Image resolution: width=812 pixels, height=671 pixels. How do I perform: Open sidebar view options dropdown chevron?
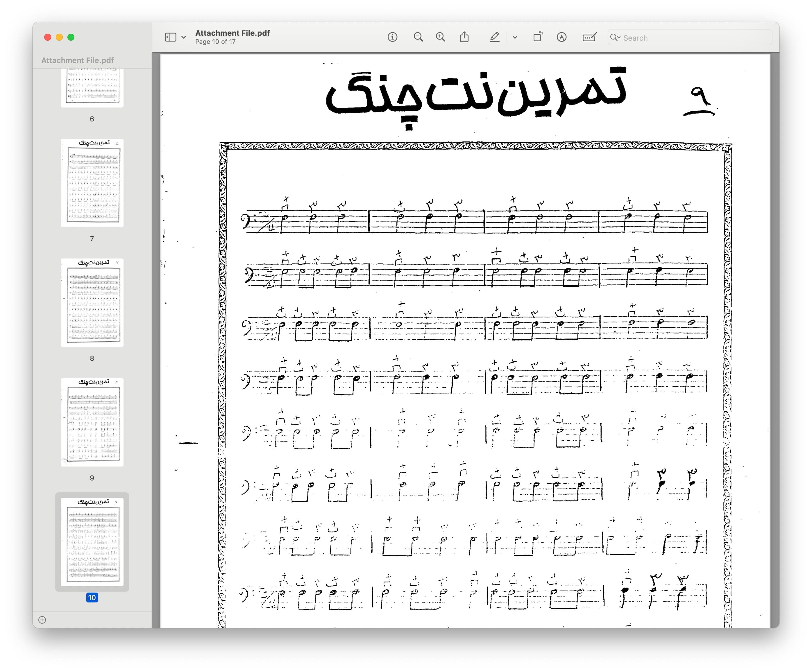(184, 37)
